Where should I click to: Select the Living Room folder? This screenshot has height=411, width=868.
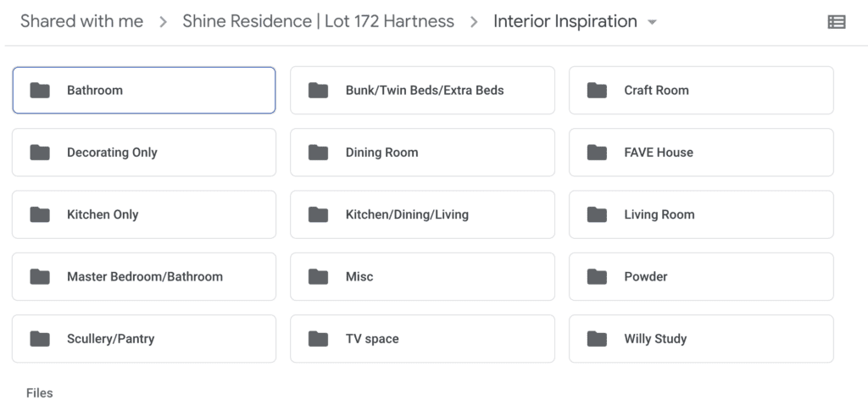tap(701, 214)
